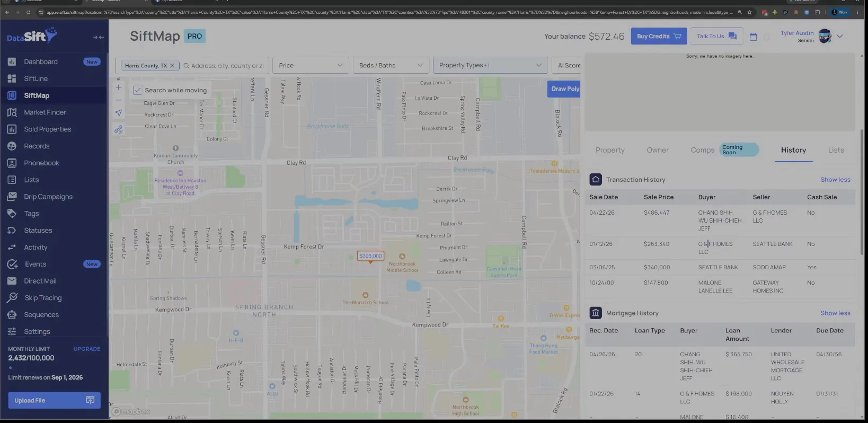Click the Skip Tracing icon

(12, 298)
